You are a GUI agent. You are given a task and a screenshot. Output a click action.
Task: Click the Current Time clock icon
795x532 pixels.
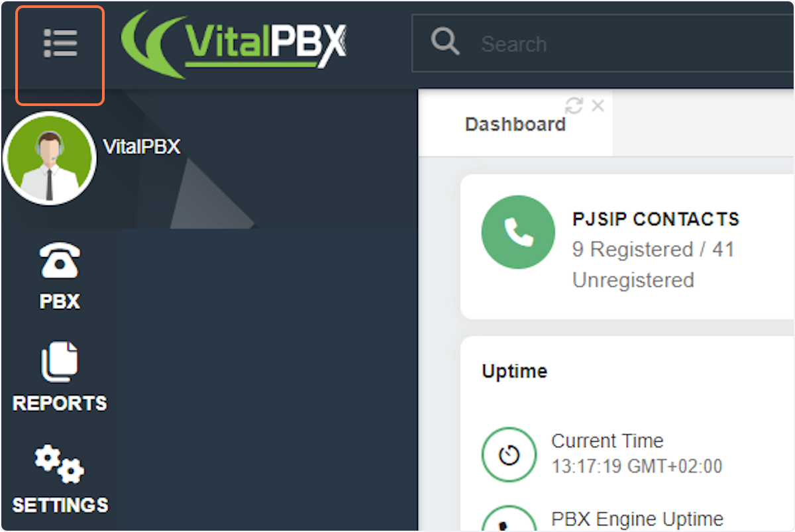pyautogui.click(x=509, y=455)
